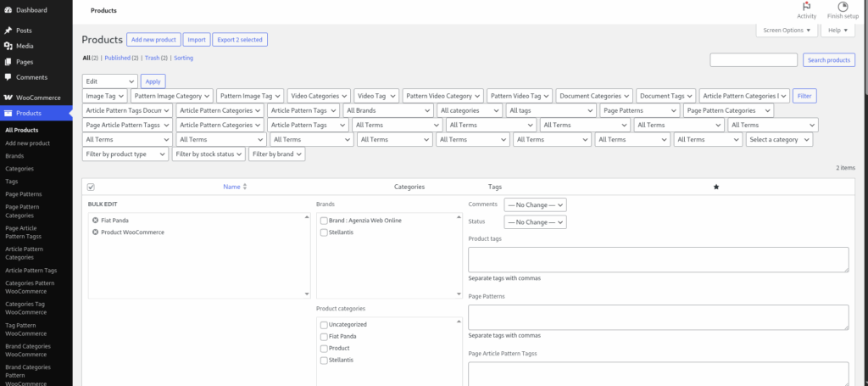Go to All Products submenu
The image size is (868, 386).
(21, 130)
